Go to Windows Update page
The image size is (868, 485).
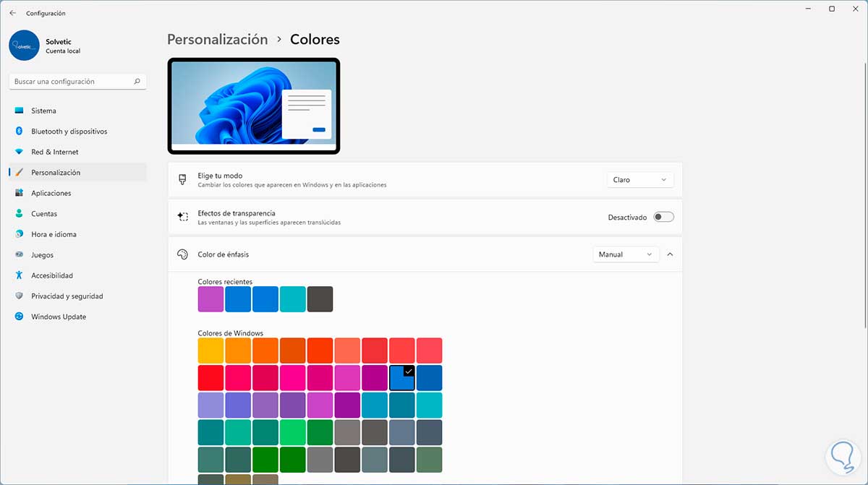[77, 317]
